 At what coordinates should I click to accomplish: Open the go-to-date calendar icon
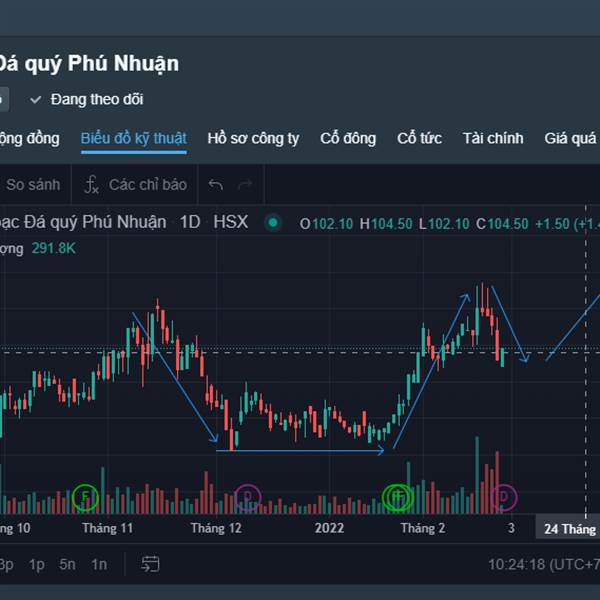[150, 564]
